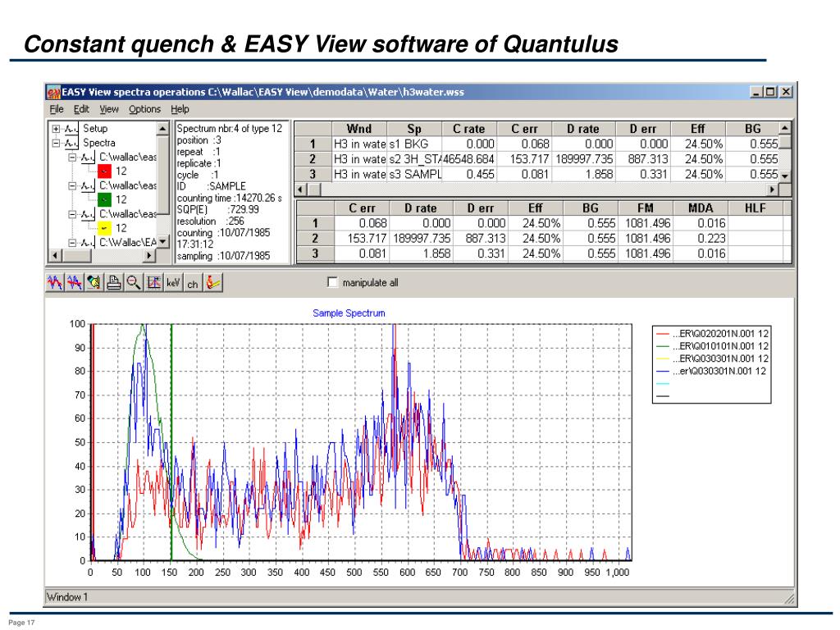Select the green spectrum 12 swatch
Viewport: 840px width, 630px height.
tap(104, 200)
